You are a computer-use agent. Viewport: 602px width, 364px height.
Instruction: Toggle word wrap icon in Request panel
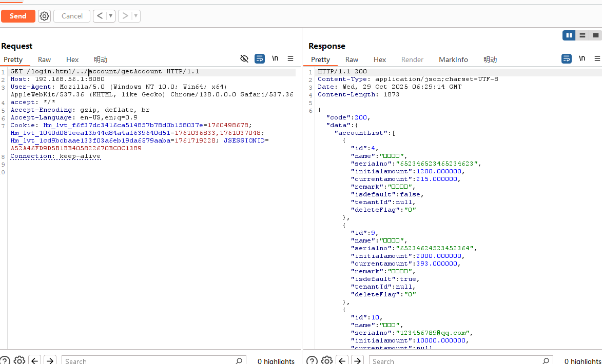[x=260, y=58]
